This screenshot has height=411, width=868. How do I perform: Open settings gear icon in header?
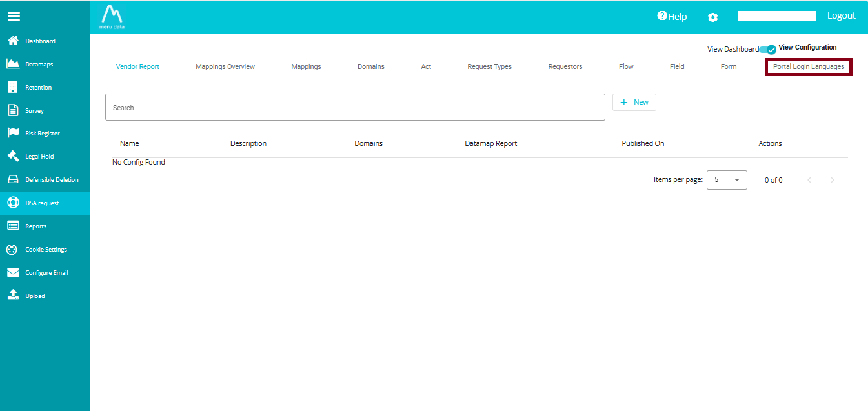[x=712, y=17]
